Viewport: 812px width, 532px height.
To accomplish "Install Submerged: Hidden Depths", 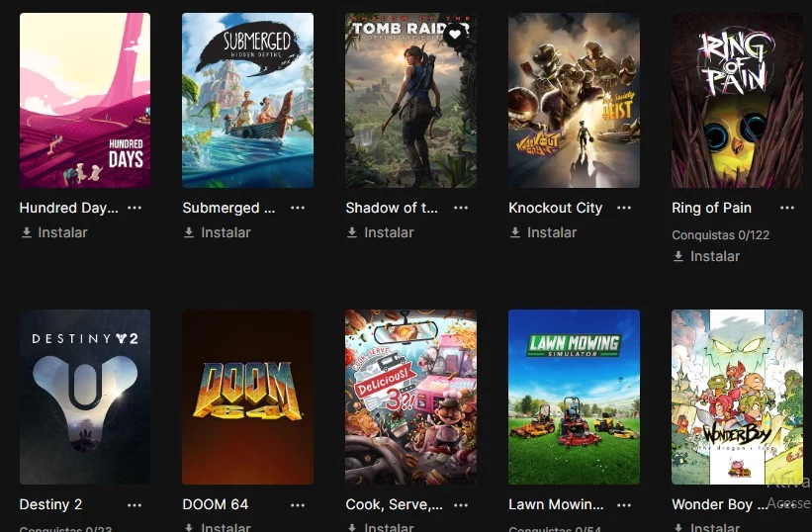I will 218,233.
